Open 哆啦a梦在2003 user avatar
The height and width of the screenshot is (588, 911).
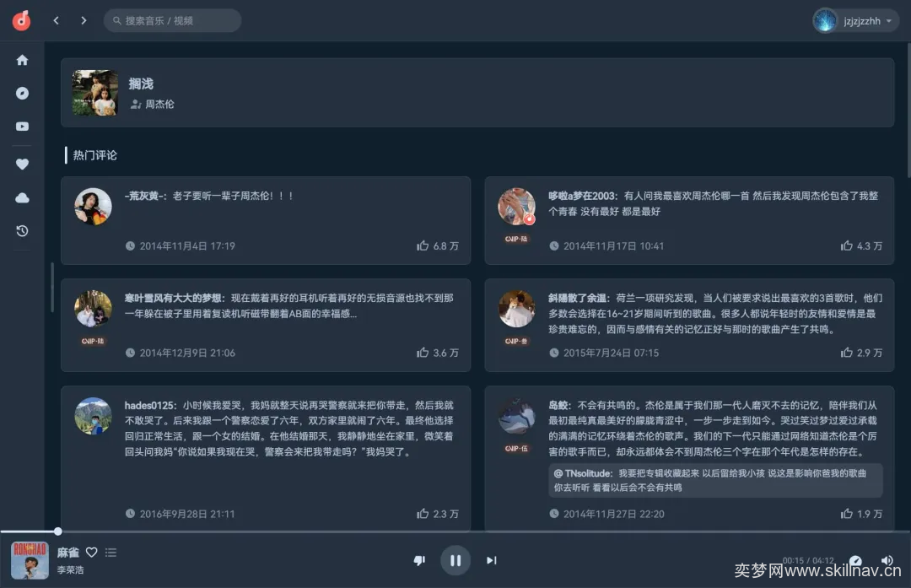pyautogui.click(x=516, y=207)
